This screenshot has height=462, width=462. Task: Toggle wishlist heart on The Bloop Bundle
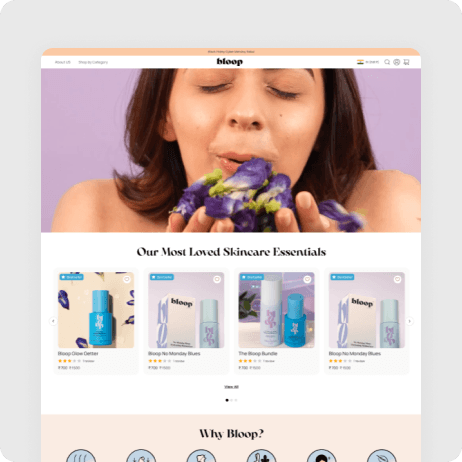(307, 279)
